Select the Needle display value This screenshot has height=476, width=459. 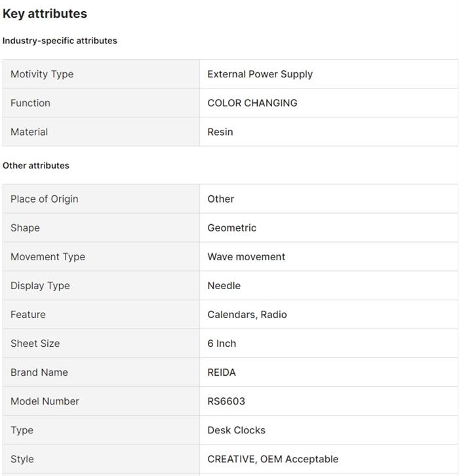(x=224, y=286)
